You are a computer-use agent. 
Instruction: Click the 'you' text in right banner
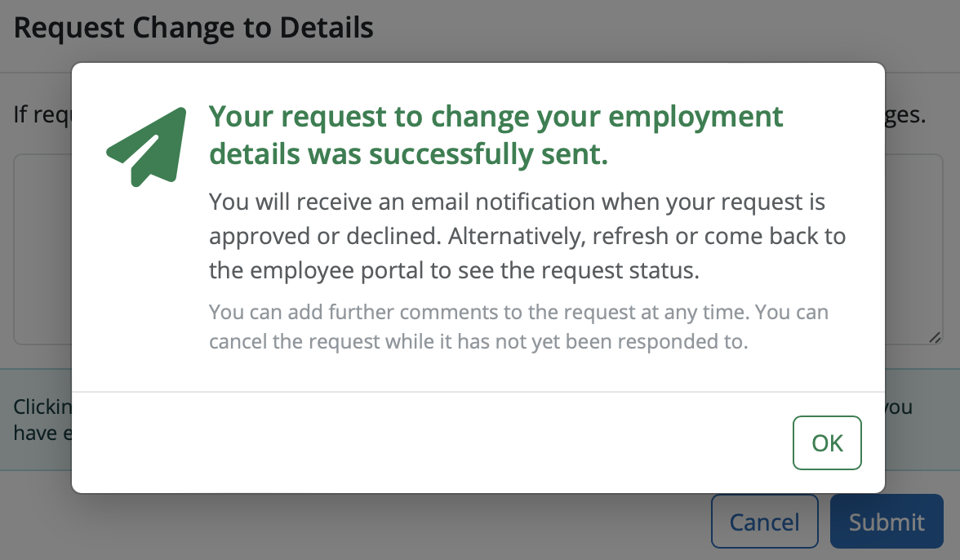coord(899,407)
